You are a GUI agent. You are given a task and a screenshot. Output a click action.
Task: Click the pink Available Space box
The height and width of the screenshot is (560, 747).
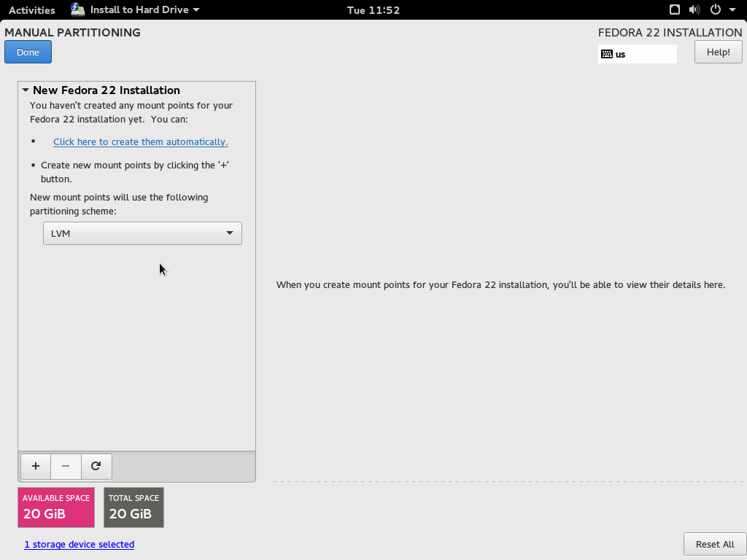[56, 507]
